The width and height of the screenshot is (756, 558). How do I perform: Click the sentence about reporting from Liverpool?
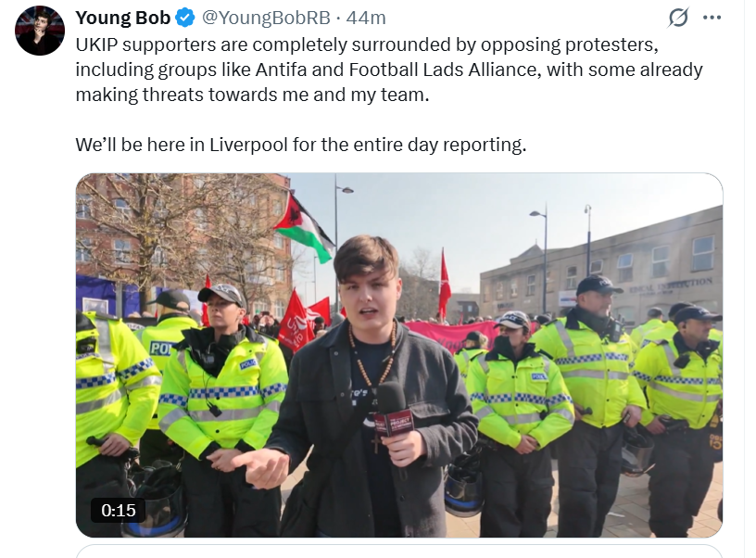(301, 146)
